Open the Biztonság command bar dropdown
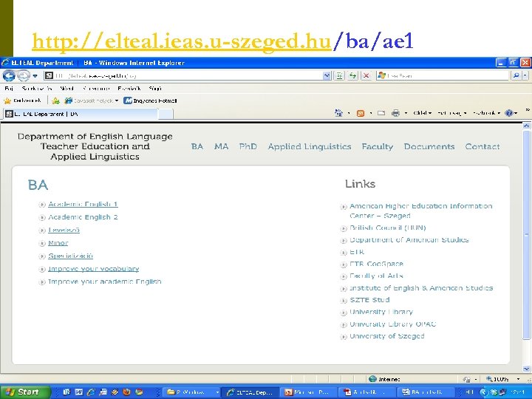The width and height of the screenshot is (532, 399). 452,113
